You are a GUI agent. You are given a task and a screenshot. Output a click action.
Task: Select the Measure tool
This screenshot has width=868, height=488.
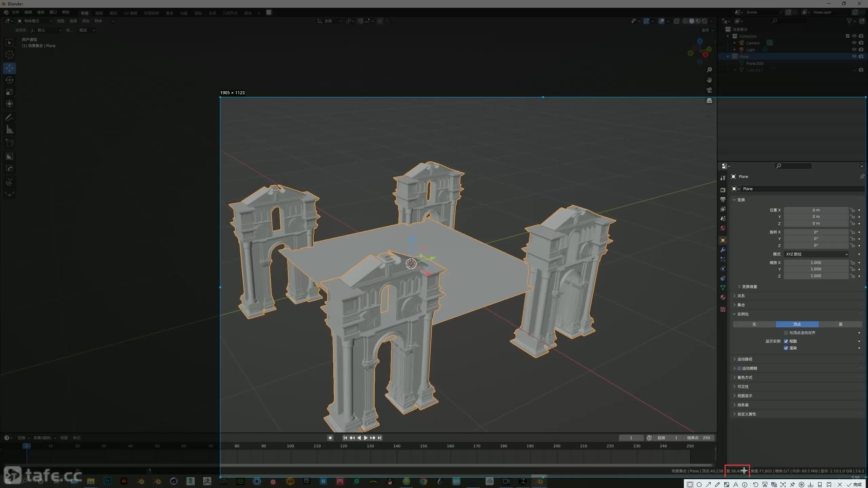[9, 129]
